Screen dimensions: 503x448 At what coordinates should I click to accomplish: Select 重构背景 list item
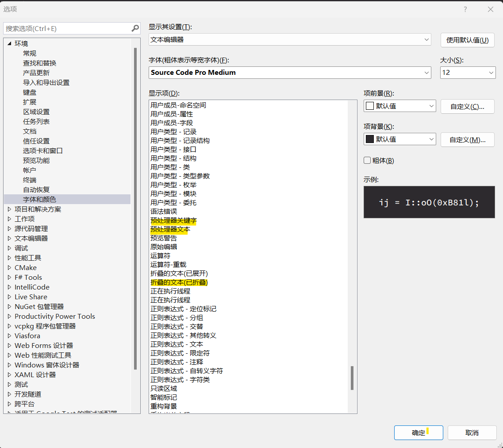point(164,406)
